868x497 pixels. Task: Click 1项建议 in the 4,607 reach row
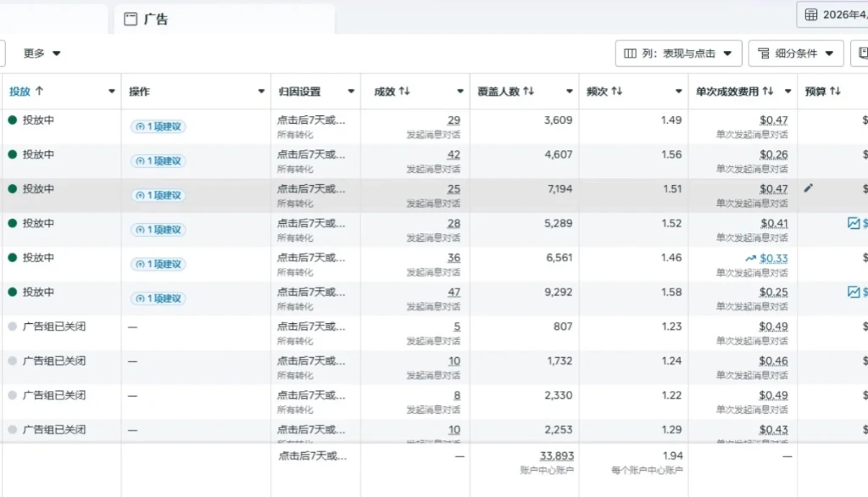[159, 160]
